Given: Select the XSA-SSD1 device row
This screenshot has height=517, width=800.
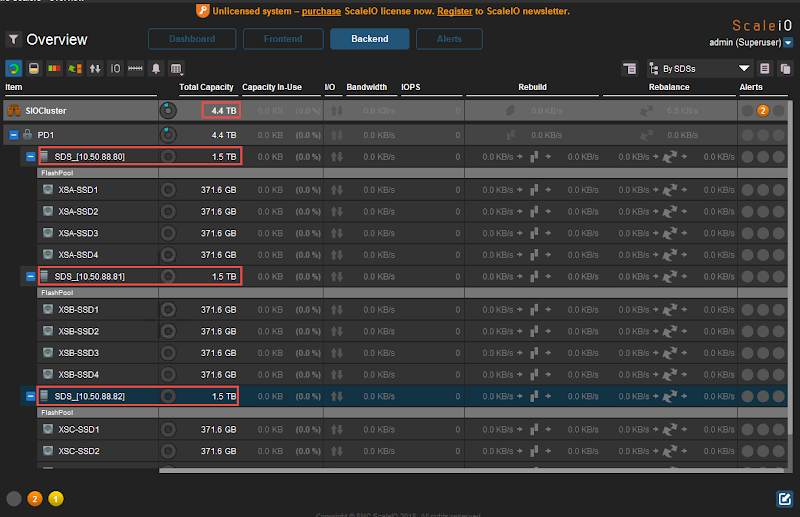Looking at the screenshot, I should [412, 190].
